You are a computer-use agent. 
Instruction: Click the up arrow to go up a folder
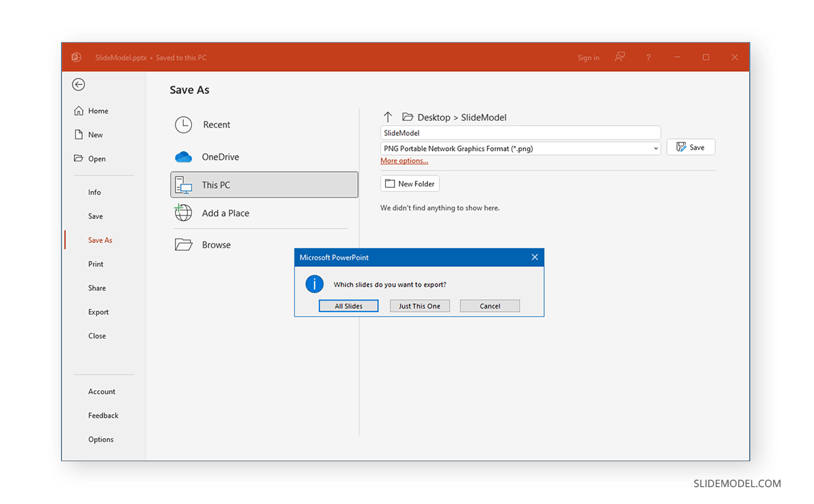[387, 117]
